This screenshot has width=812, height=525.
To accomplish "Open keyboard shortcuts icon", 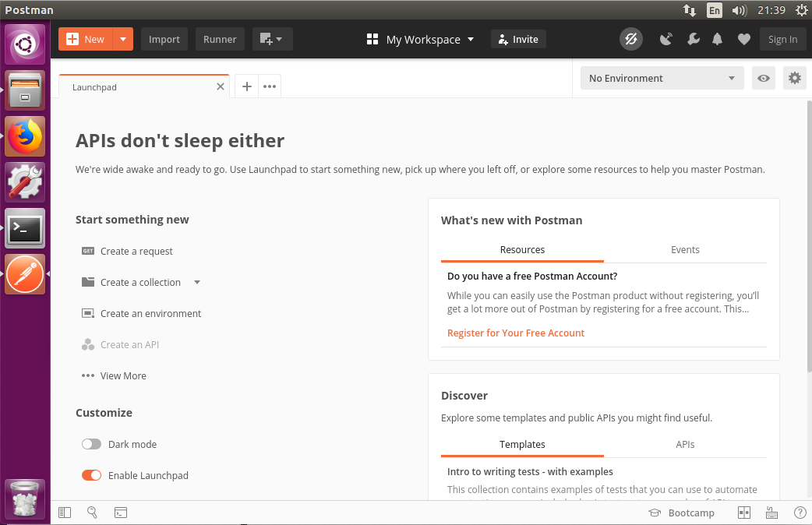I will [x=771, y=513].
